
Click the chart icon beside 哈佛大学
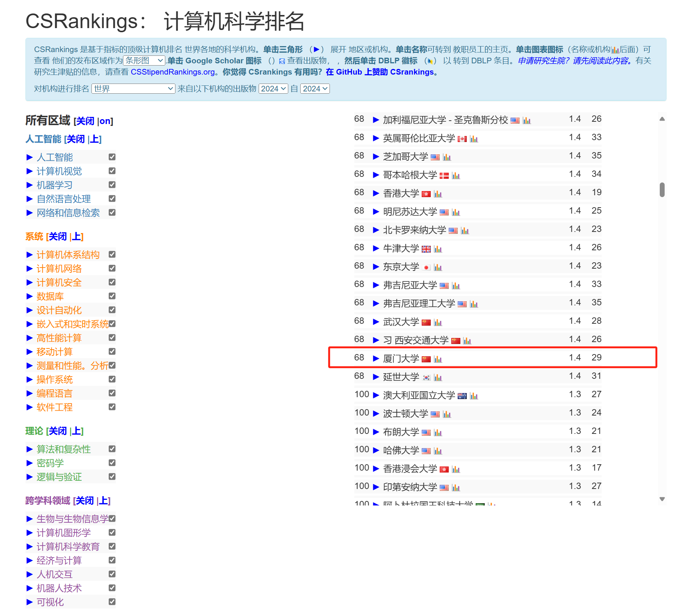pyautogui.click(x=438, y=451)
